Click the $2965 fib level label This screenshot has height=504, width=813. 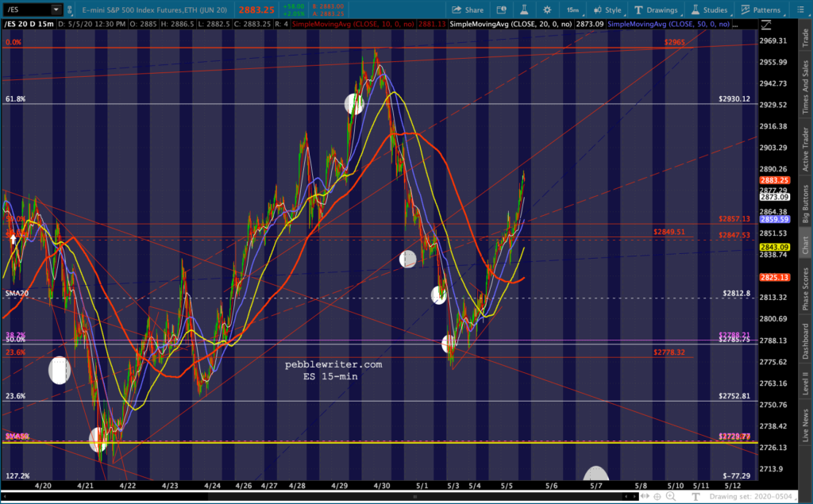point(674,42)
